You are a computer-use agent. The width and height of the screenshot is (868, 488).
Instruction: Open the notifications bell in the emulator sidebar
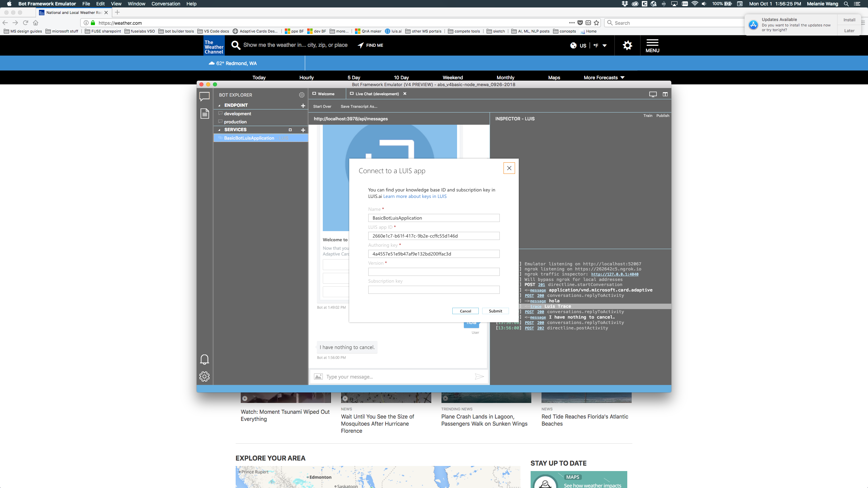point(205,359)
